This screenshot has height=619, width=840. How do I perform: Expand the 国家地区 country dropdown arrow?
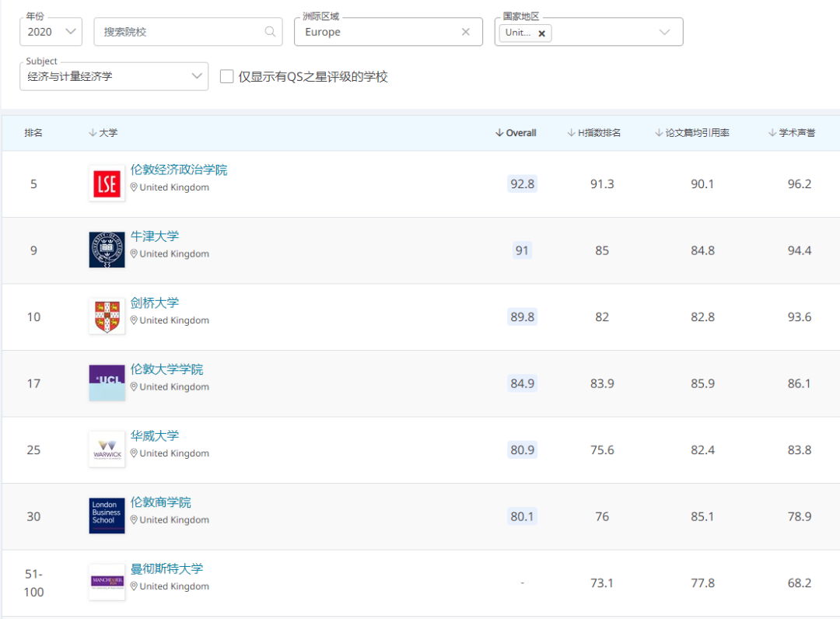click(x=664, y=32)
